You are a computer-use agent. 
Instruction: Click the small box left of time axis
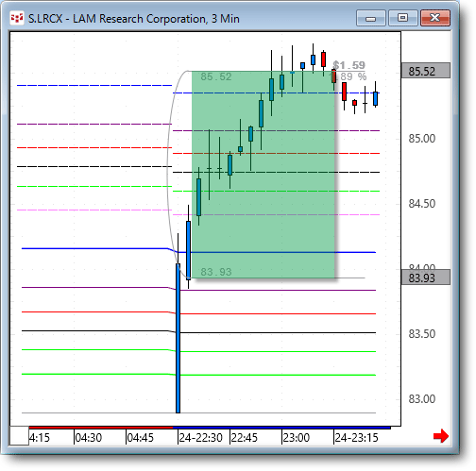coord(19,435)
